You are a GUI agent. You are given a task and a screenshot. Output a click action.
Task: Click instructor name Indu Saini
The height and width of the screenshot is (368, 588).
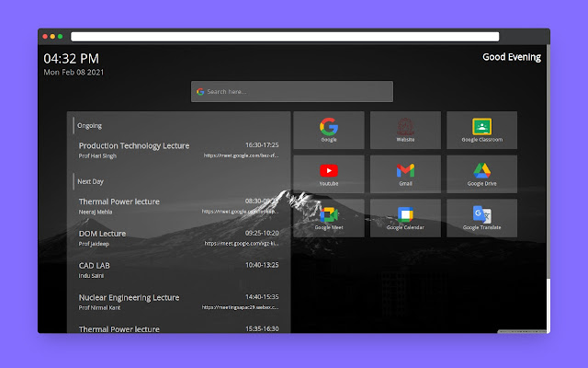[91, 276]
